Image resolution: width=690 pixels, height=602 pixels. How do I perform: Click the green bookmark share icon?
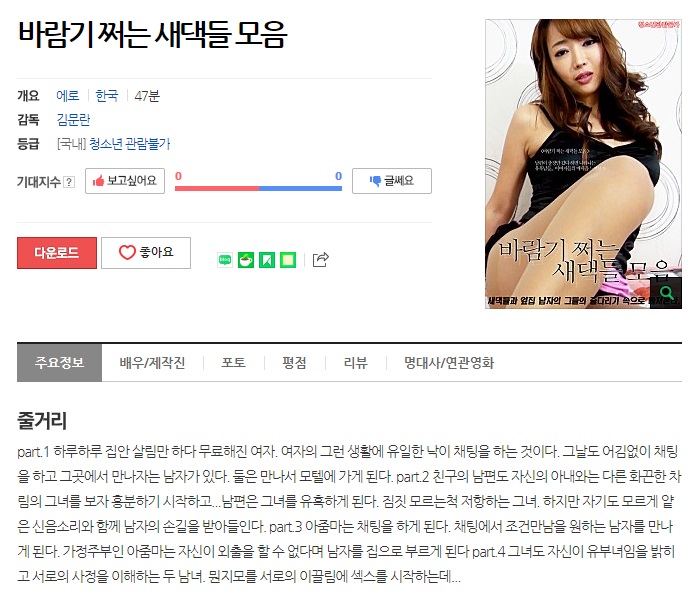click(267, 260)
